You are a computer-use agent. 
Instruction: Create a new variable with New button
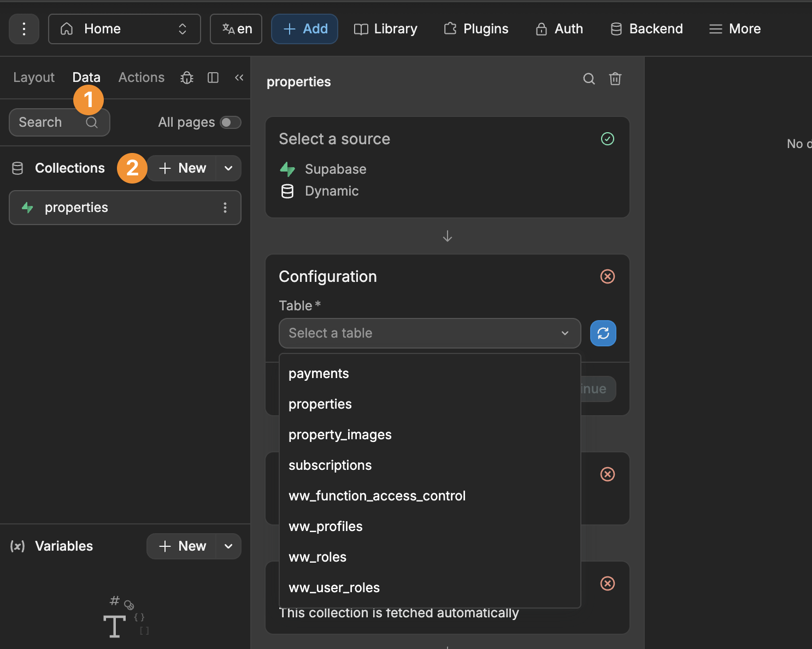click(x=182, y=546)
